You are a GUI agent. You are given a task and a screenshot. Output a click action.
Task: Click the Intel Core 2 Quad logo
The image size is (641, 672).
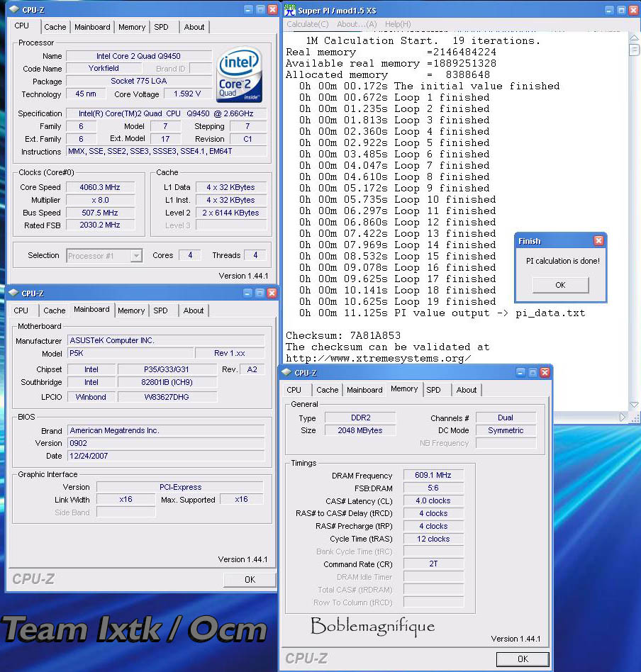239,75
